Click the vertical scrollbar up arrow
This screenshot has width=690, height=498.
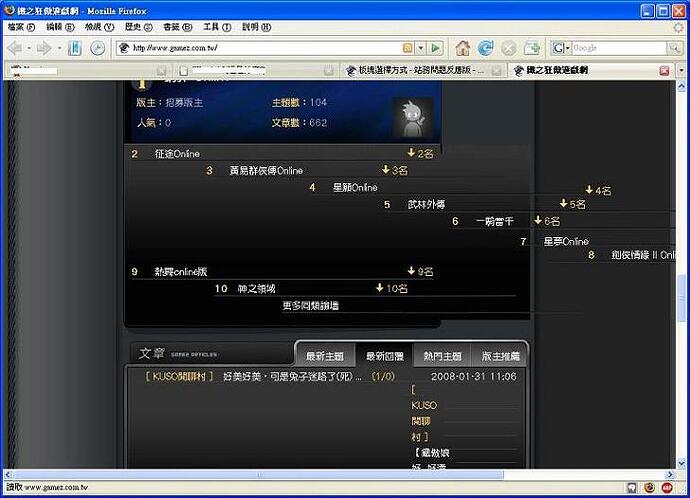click(681, 86)
